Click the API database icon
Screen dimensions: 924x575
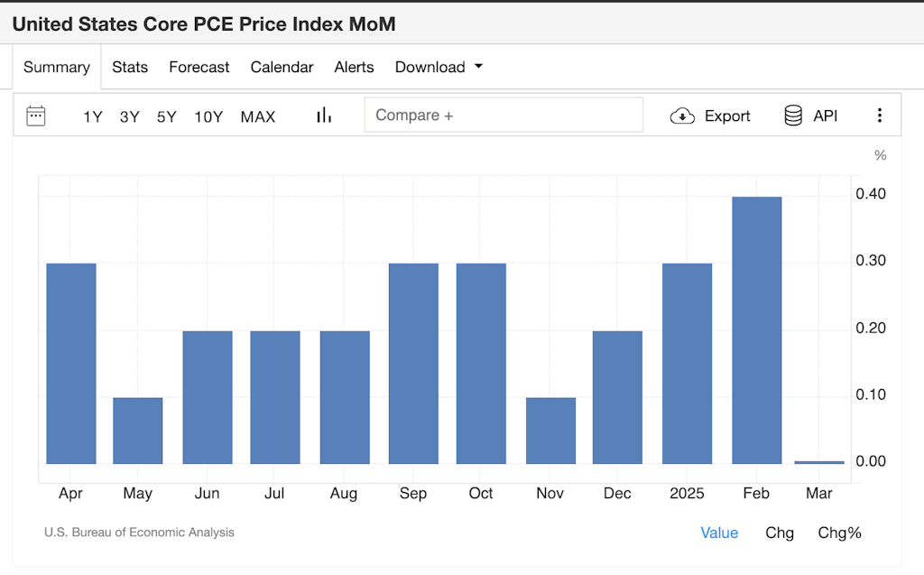pyautogui.click(x=793, y=116)
